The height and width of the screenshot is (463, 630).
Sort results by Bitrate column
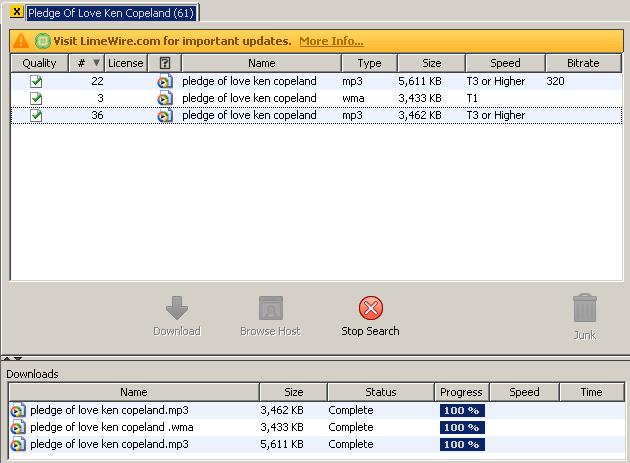click(x=583, y=63)
